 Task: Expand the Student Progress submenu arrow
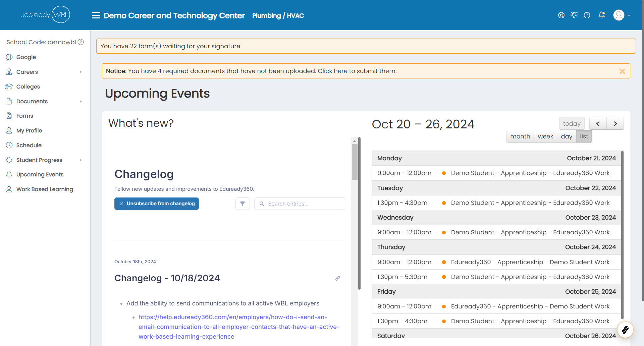(x=81, y=160)
